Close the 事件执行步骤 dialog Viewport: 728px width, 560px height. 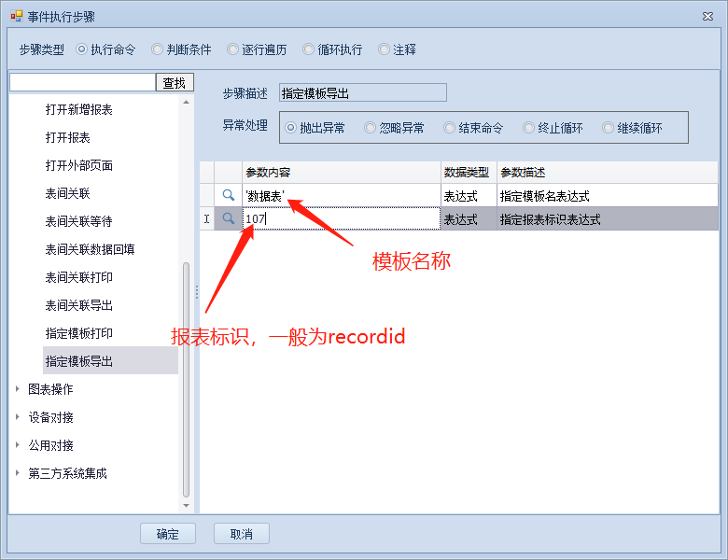pyautogui.click(x=705, y=16)
